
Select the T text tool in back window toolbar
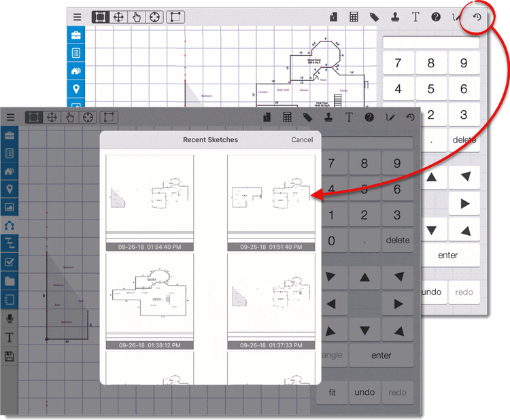click(x=415, y=17)
